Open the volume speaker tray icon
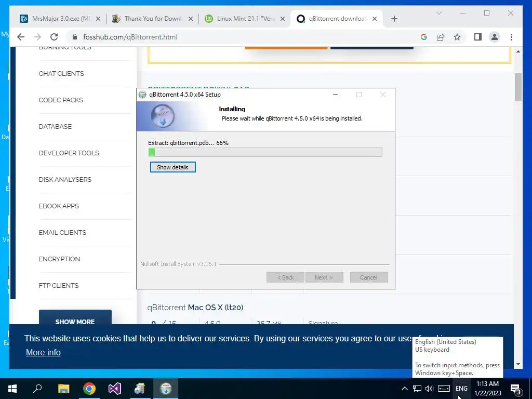This screenshot has height=399, width=532. pos(429,389)
